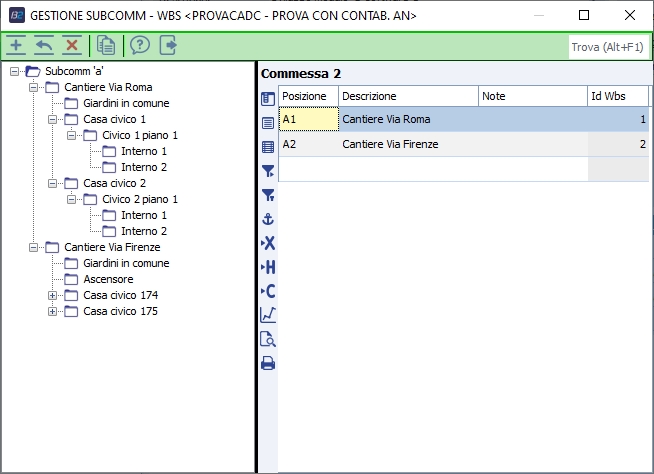Click the export X icon

click(268, 243)
